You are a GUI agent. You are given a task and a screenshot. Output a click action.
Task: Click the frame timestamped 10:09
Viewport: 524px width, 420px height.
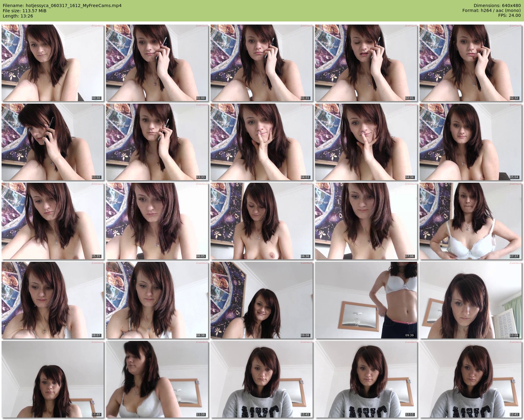(470, 300)
